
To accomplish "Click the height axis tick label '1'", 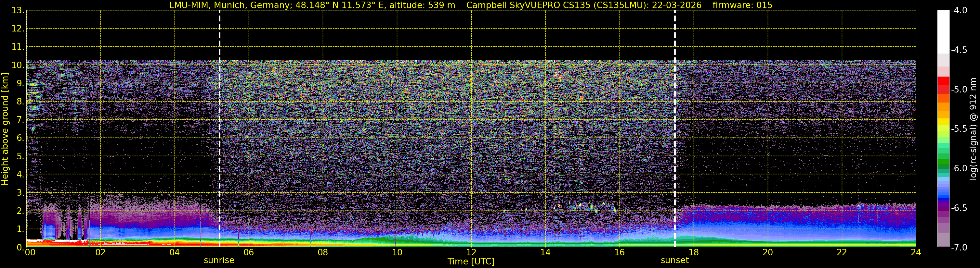I will (x=20, y=229).
